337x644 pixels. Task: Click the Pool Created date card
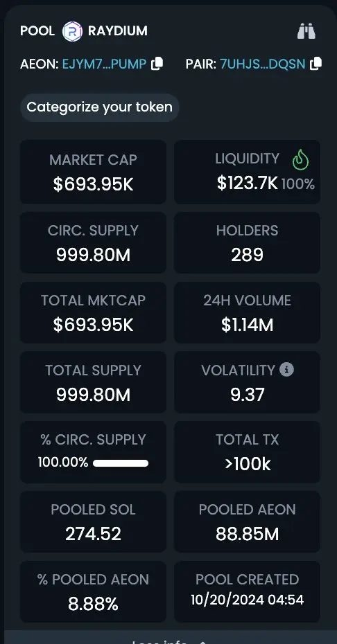pyautogui.click(x=248, y=591)
